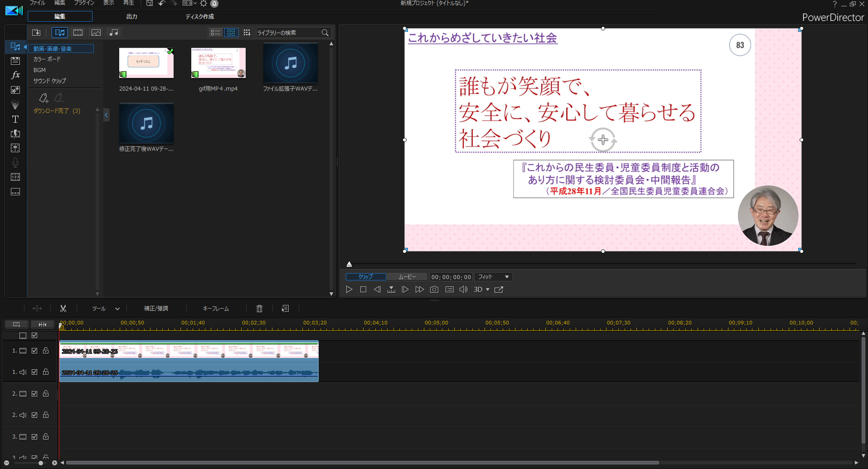Toggle video track 1 enable checkbox

34,351
